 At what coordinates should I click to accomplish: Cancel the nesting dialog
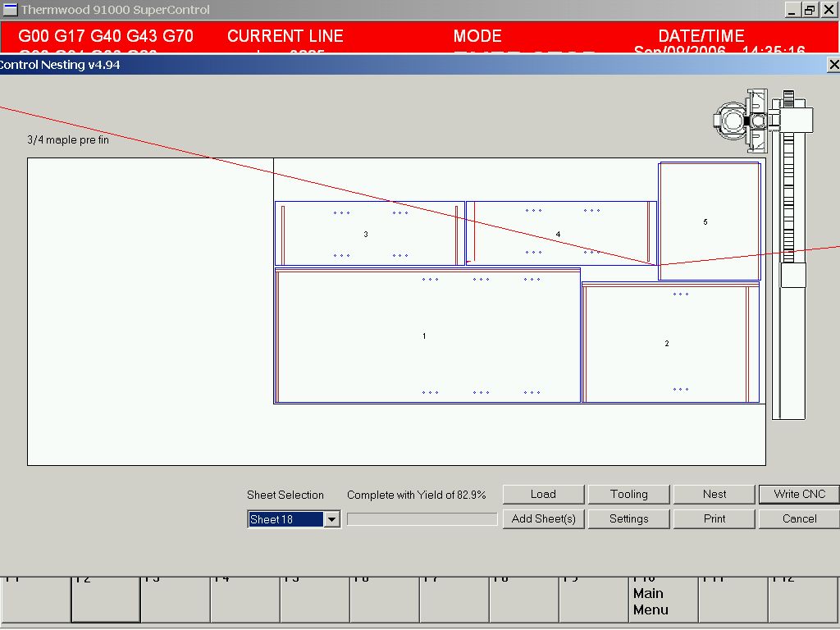point(798,518)
